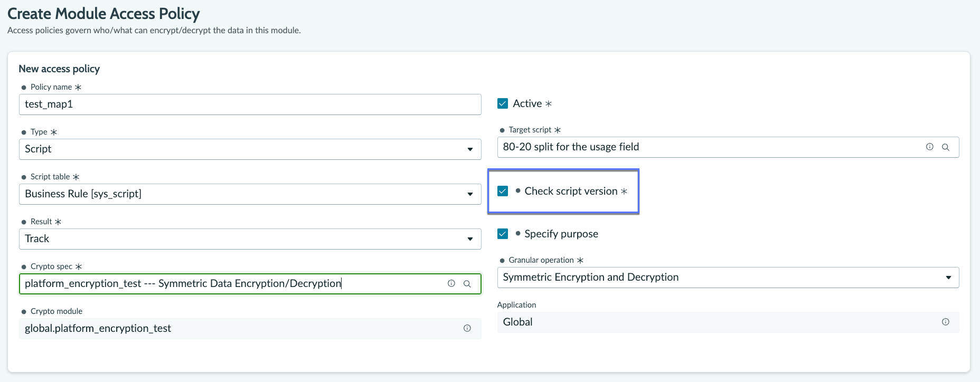
Task: Click the Crypto module read-only field
Action: [x=250, y=328]
